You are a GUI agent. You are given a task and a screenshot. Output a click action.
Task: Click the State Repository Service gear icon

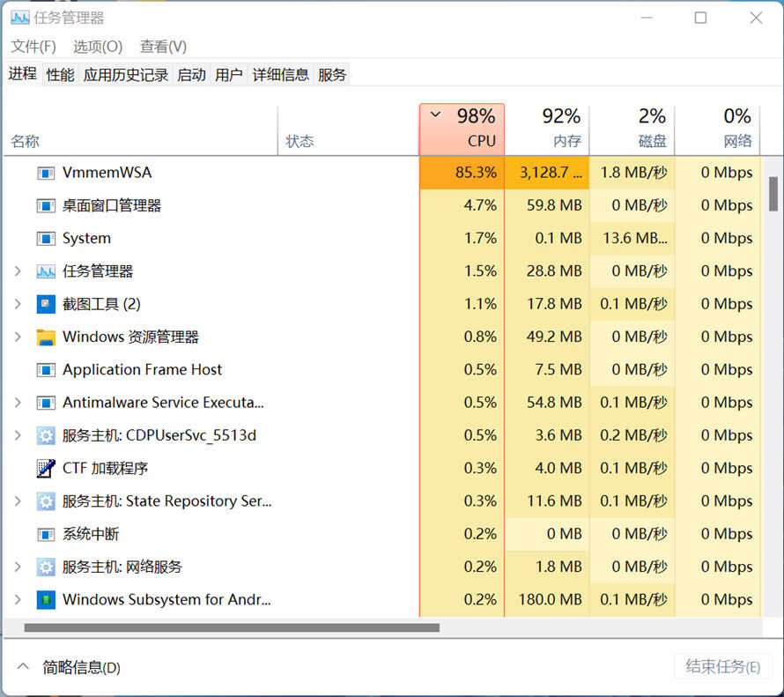(x=46, y=501)
